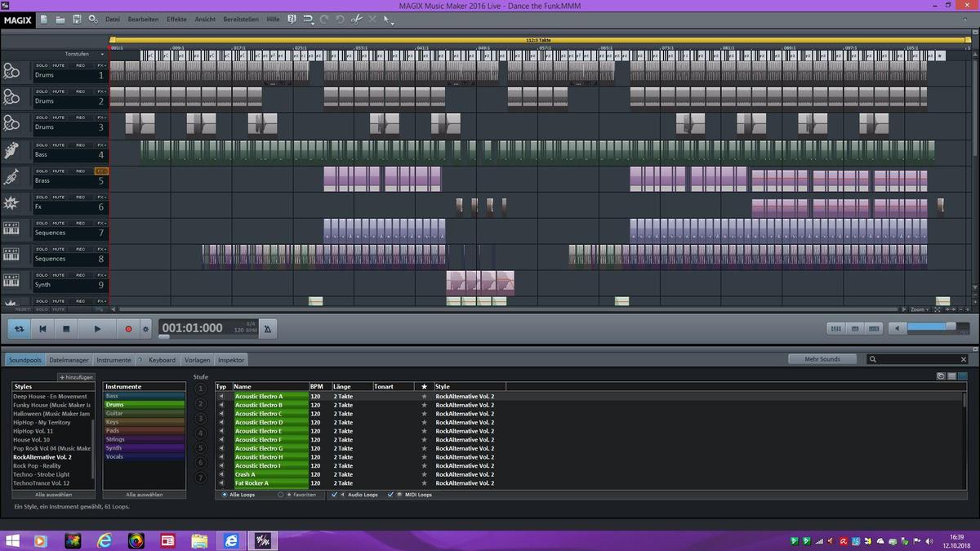Open the Effekte menu

(x=176, y=19)
